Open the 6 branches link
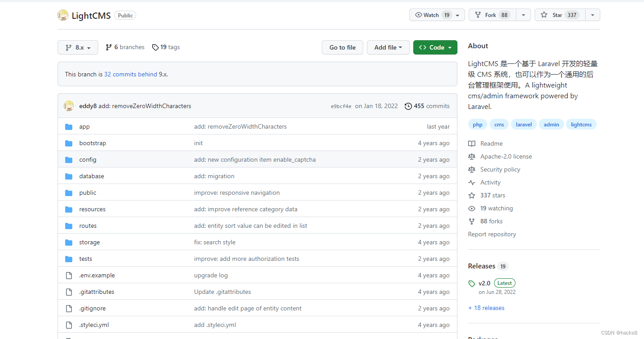Image resolution: width=644 pixels, height=339 pixels. 125,47
